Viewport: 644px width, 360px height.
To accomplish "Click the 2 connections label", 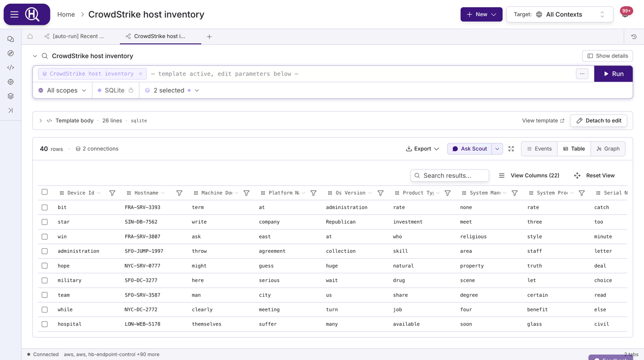I will (97, 149).
